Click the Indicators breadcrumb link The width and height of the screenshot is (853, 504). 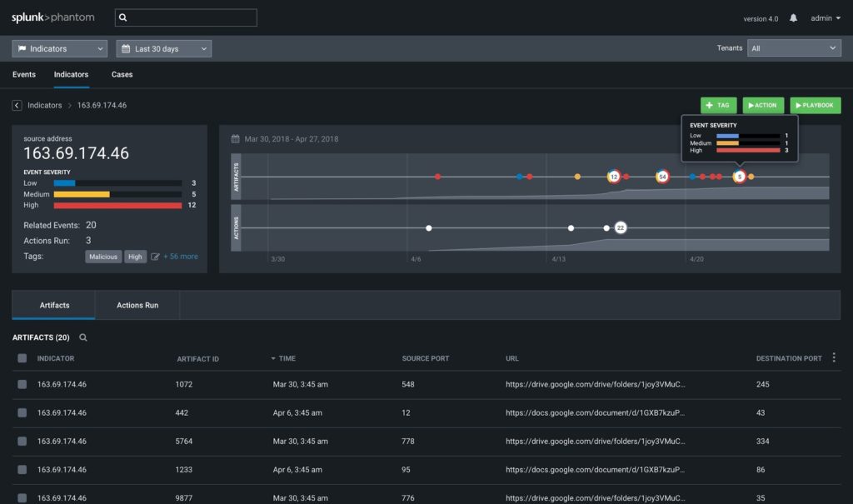click(x=45, y=105)
